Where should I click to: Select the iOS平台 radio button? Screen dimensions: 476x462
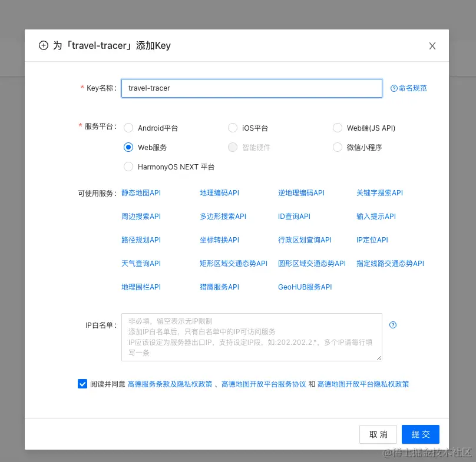(x=233, y=128)
